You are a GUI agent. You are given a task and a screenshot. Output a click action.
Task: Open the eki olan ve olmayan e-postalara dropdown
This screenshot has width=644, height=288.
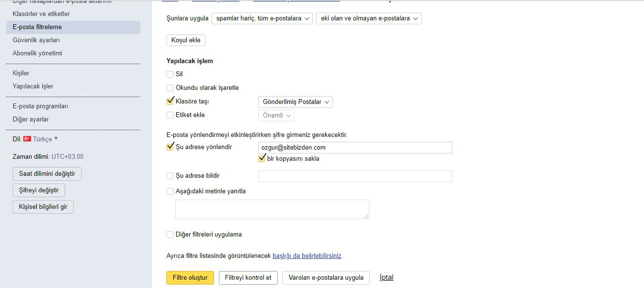tap(368, 18)
